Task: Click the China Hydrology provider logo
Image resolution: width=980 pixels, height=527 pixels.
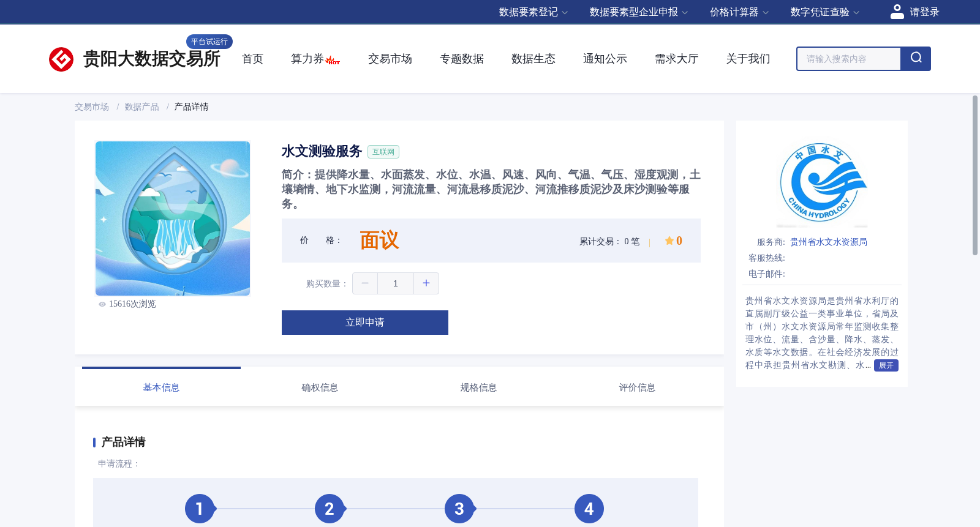Action: [822, 184]
